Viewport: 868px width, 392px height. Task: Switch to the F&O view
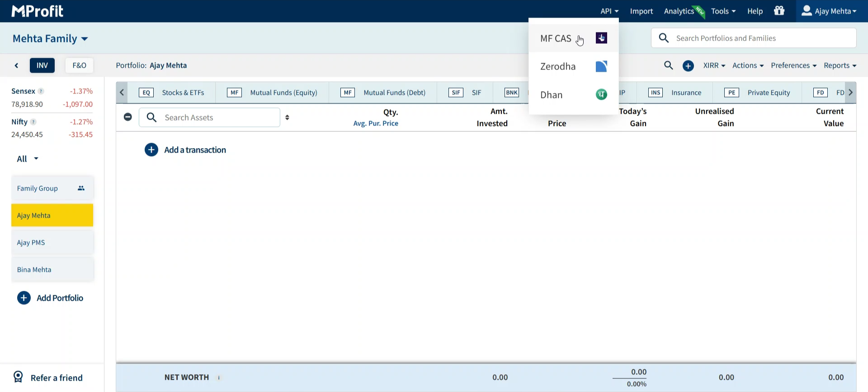80,65
